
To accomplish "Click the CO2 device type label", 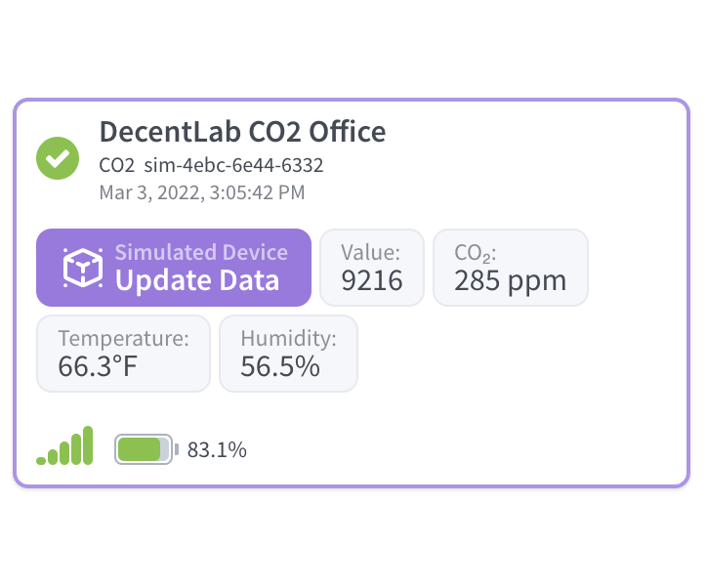I will (117, 165).
